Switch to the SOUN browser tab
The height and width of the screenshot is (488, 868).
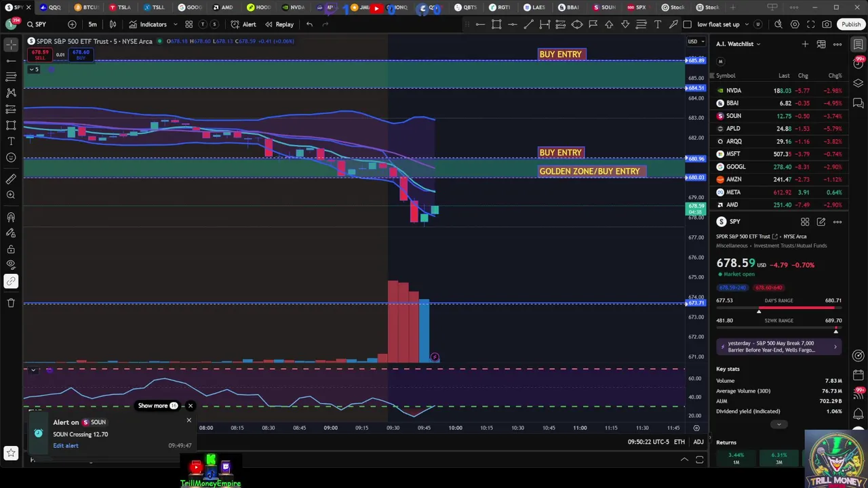(x=604, y=7)
